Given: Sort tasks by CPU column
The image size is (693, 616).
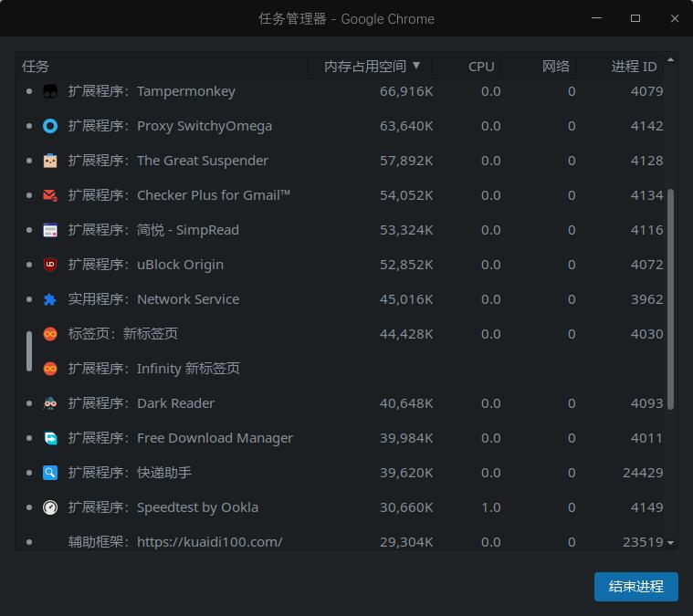Looking at the screenshot, I should point(481,67).
